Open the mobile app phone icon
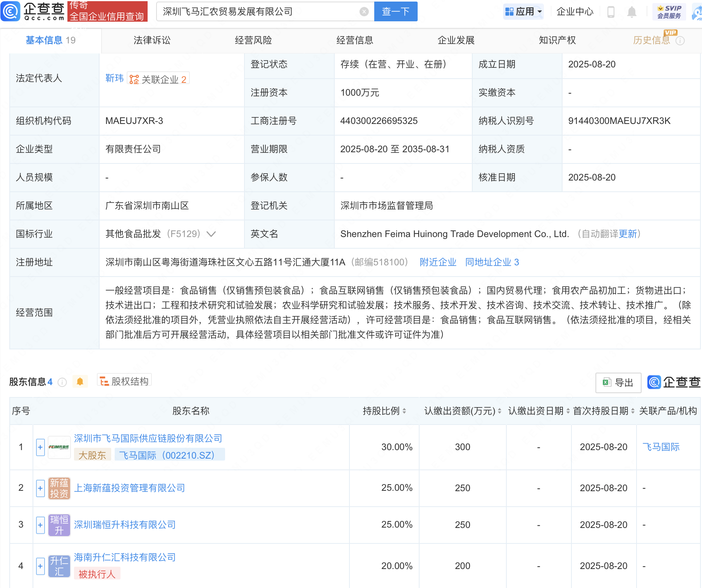702x588 pixels. [611, 12]
